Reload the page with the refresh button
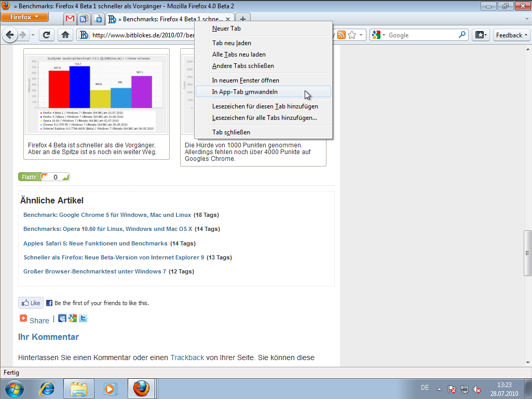 click(47, 35)
